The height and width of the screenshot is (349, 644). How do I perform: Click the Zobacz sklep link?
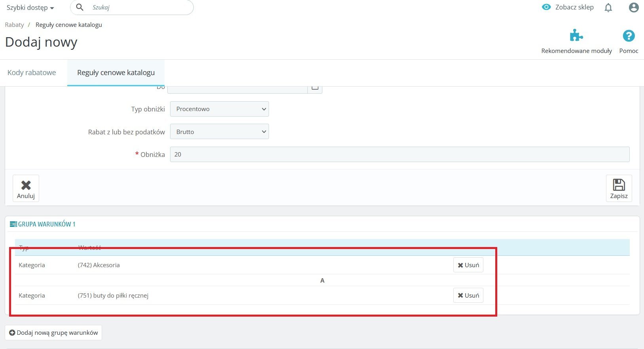[x=574, y=7]
